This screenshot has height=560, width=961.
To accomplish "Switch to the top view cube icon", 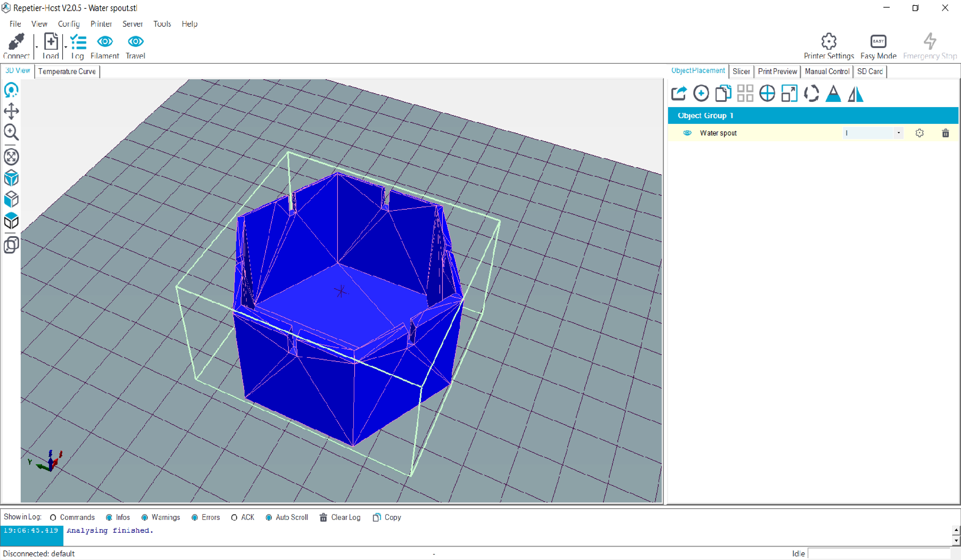I will (11, 221).
